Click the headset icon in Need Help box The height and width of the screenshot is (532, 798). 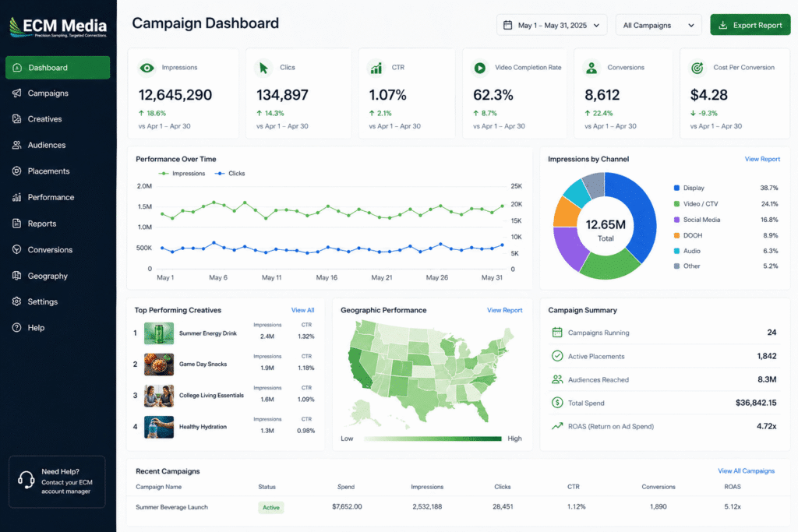[x=26, y=480]
